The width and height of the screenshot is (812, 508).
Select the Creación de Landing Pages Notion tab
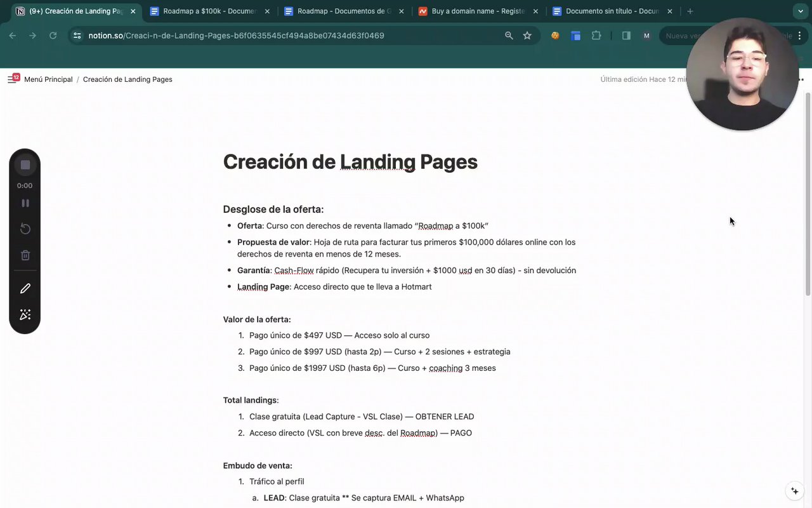click(x=76, y=11)
